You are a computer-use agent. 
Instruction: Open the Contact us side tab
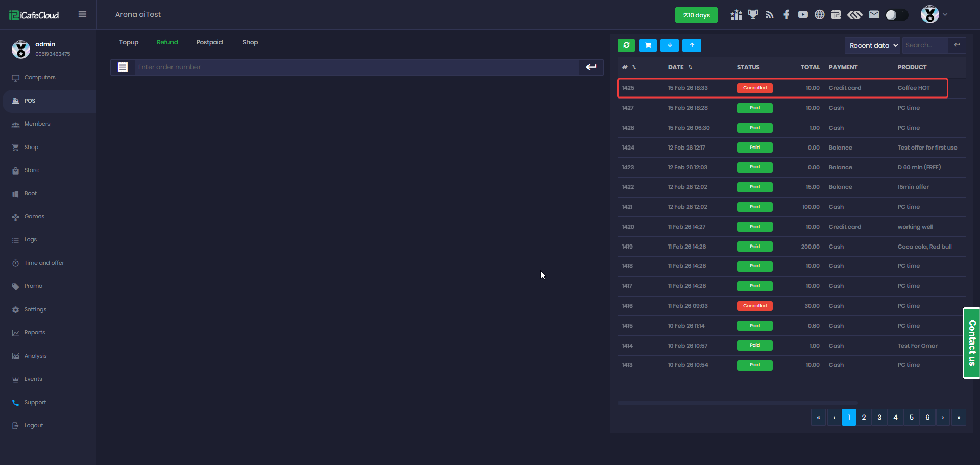click(x=971, y=343)
